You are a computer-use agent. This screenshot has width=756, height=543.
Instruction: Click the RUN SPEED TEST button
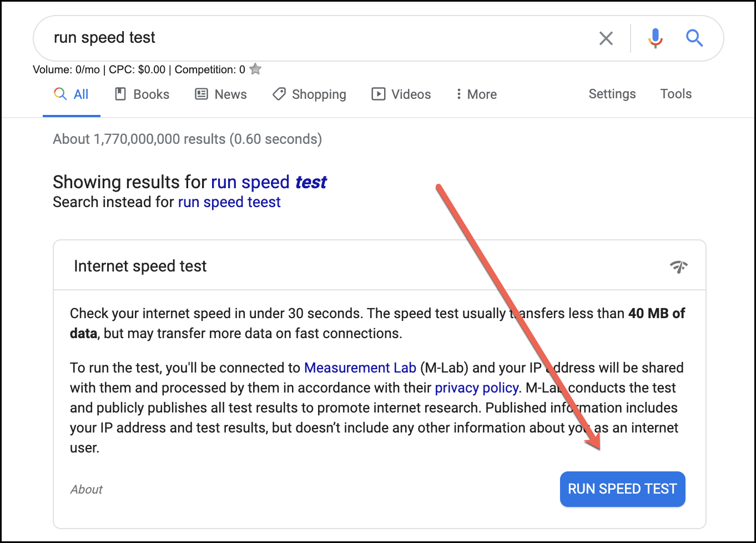[623, 489]
